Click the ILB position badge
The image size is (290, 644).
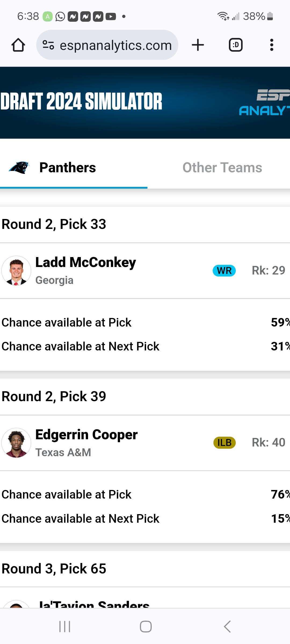[224, 443]
